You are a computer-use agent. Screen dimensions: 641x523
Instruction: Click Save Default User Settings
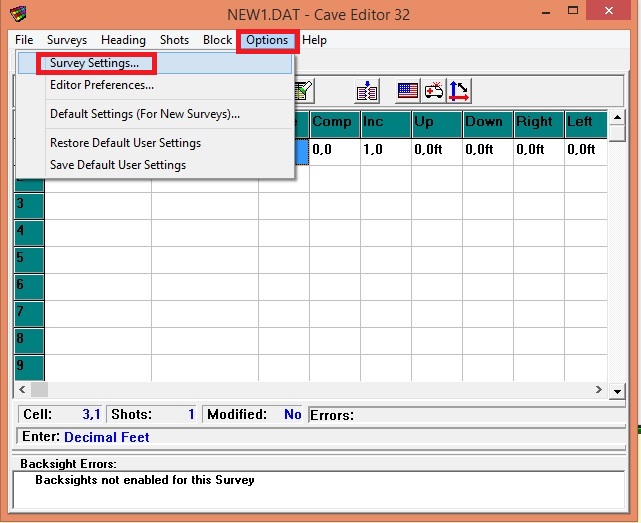click(x=118, y=165)
